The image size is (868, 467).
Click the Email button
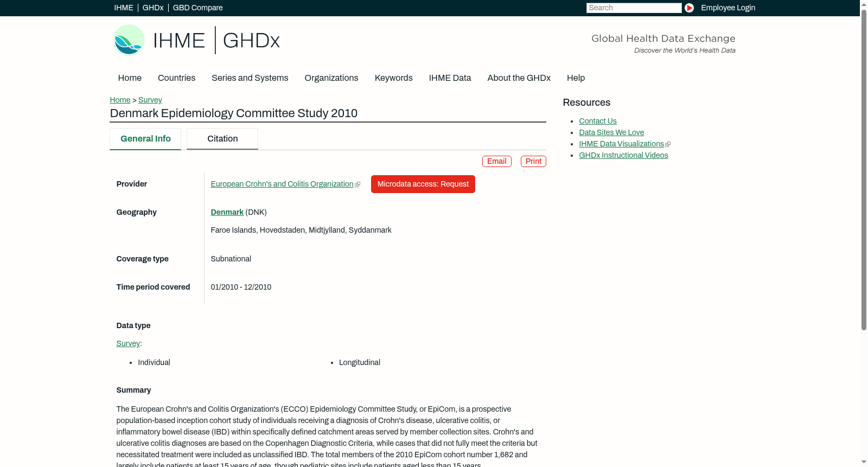(x=497, y=161)
